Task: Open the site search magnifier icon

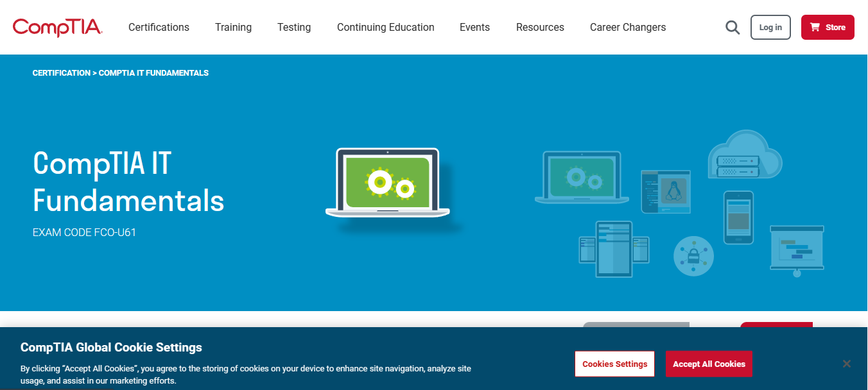Action: click(x=733, y=28)
